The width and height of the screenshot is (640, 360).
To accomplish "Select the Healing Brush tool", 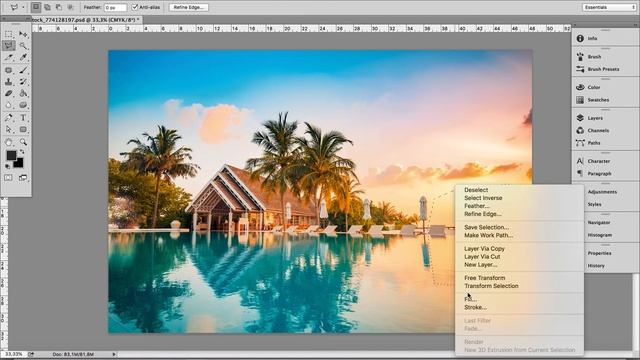I will tap(9, 70).
